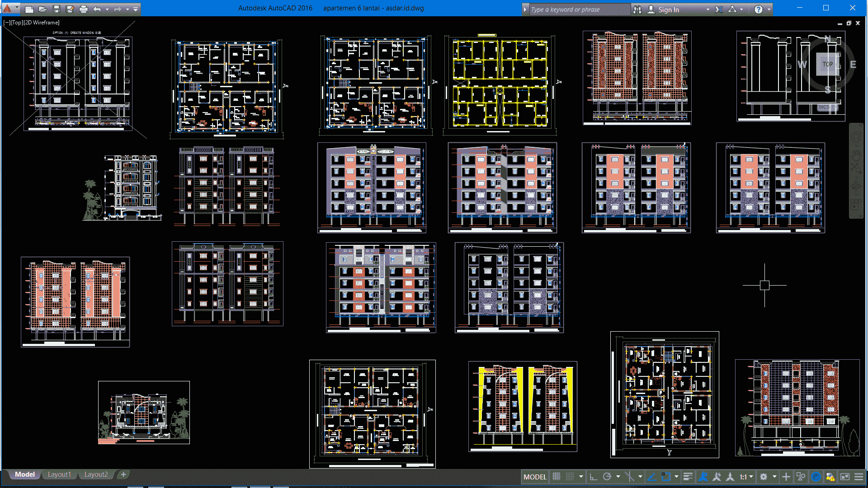This screenshot has width=868, height=488.
Task: Click the Save icon in Quick Access toolbar
Action: pyautogui.click(x=57, y=9)
